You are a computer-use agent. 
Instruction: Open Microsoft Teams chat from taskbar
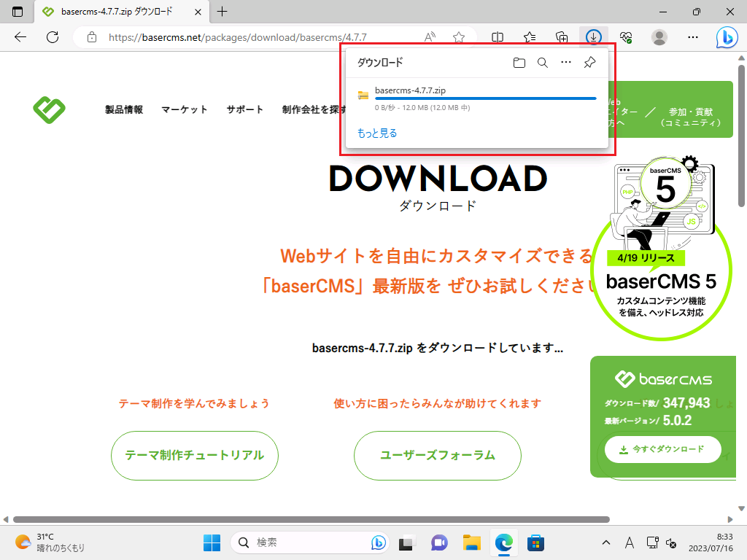coord(439,542)
